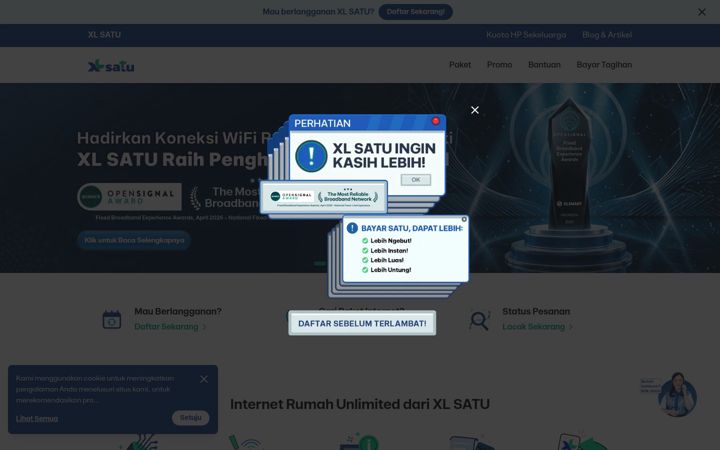Click the red dot on PERHATIAN window

436,121
